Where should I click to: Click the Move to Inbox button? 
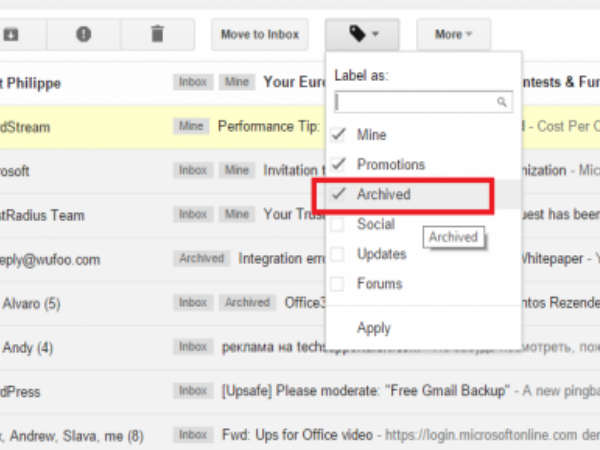(x=259, y=34)
